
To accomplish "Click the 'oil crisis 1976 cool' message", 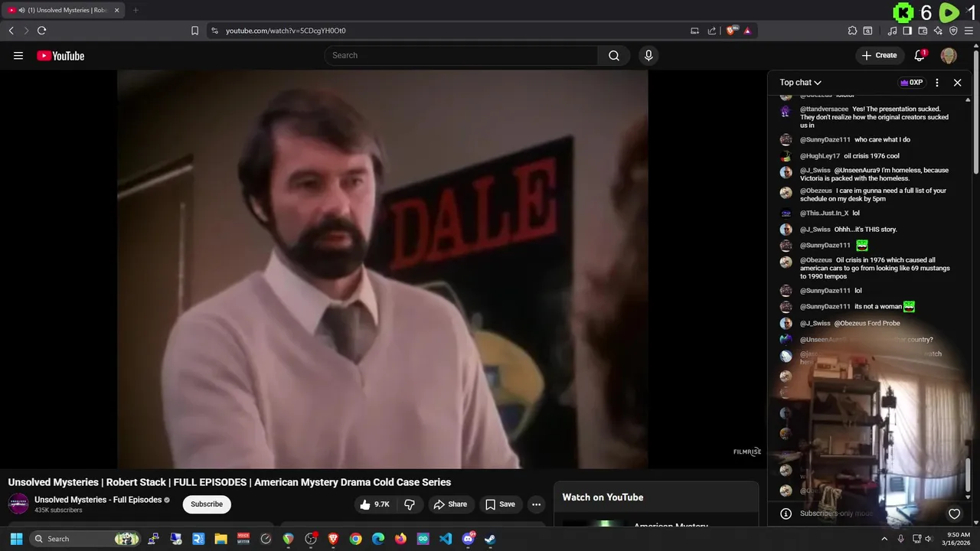I will tap(871, 156).
